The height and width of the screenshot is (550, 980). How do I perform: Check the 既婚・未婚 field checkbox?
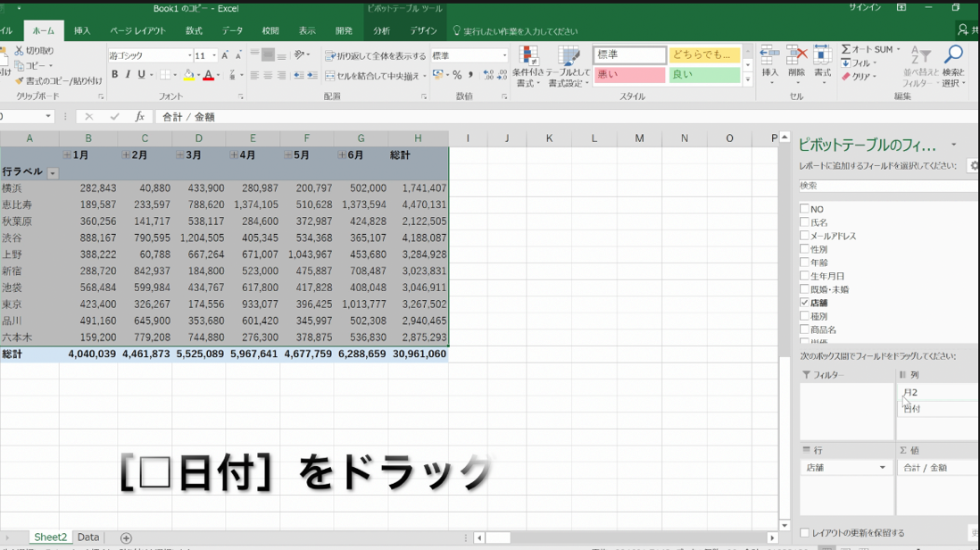click(804, 289)
